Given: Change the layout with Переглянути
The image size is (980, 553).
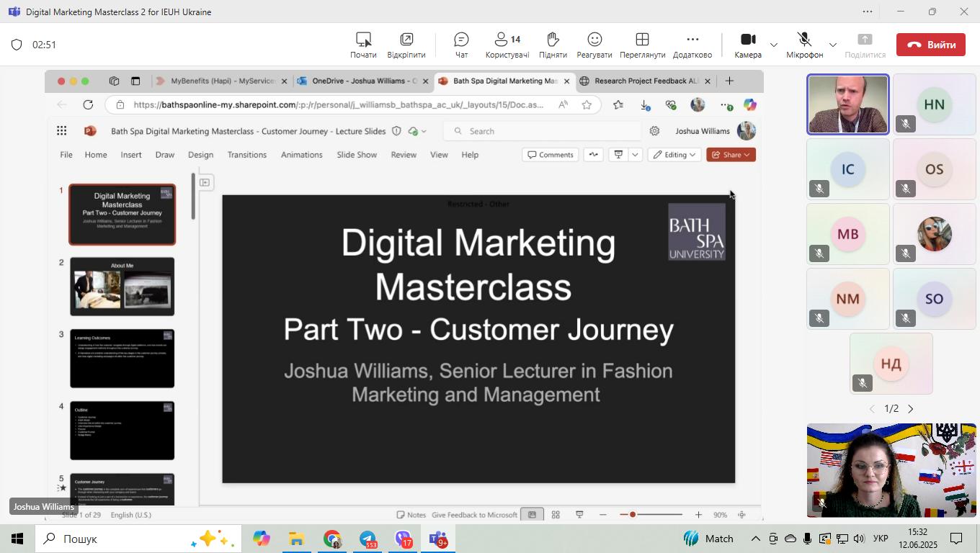Looking at the screenshot, I should pos(642,45).
